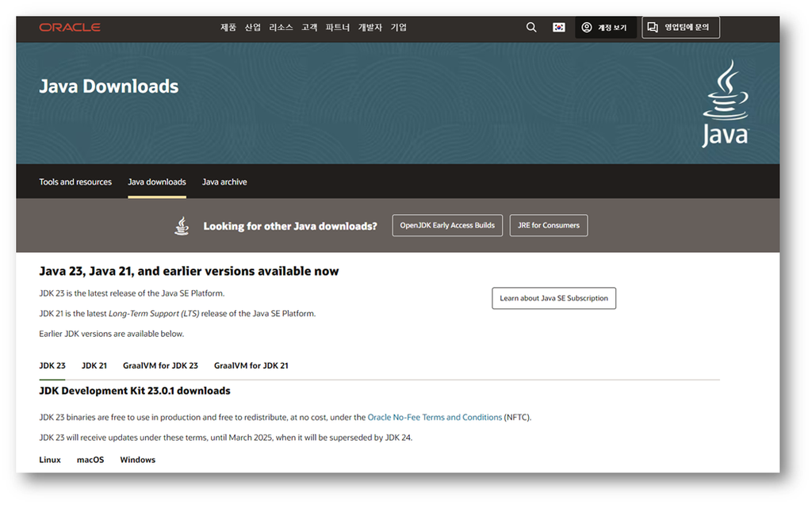
Task: Click the Earlier JDK versions are available below text
Action: [112, 334]
